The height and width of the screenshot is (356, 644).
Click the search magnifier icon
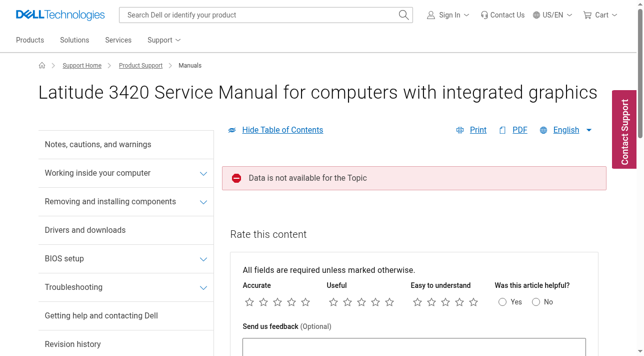pyautogui.click(x=403, y=15)
